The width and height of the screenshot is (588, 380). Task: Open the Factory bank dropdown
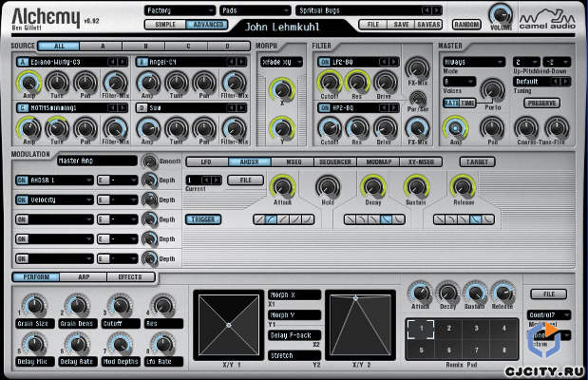[x=178, y=10]
